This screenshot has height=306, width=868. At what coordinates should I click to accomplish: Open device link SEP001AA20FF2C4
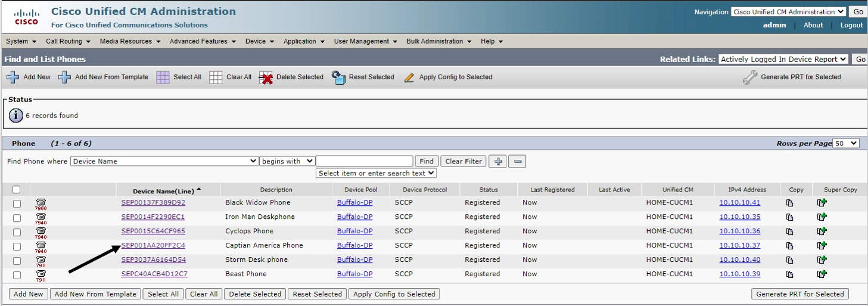(x=153, y=245)
